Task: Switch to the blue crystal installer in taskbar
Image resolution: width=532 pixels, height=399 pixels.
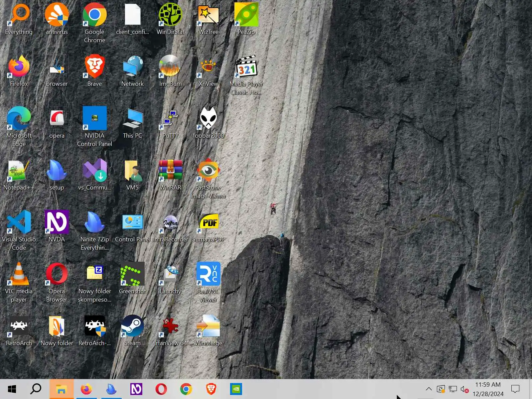Action: [x=111, y=389]
